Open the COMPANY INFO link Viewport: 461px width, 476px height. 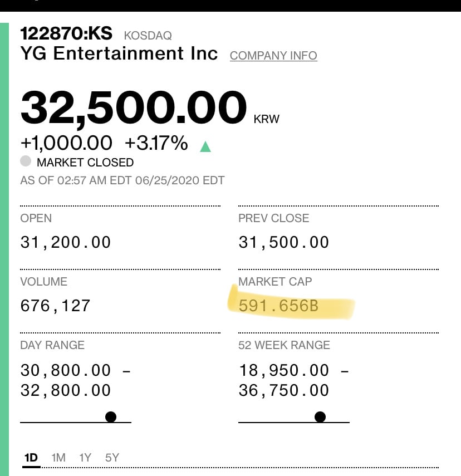click(273, 56)
